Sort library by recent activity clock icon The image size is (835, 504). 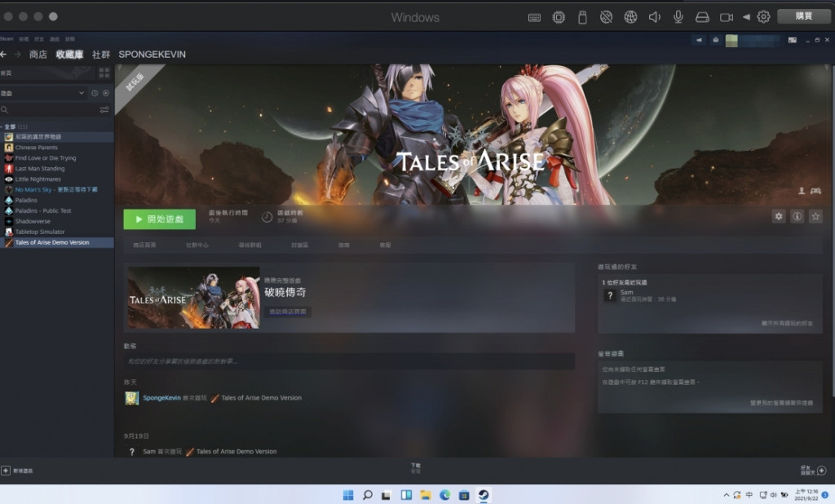[95, 93]
